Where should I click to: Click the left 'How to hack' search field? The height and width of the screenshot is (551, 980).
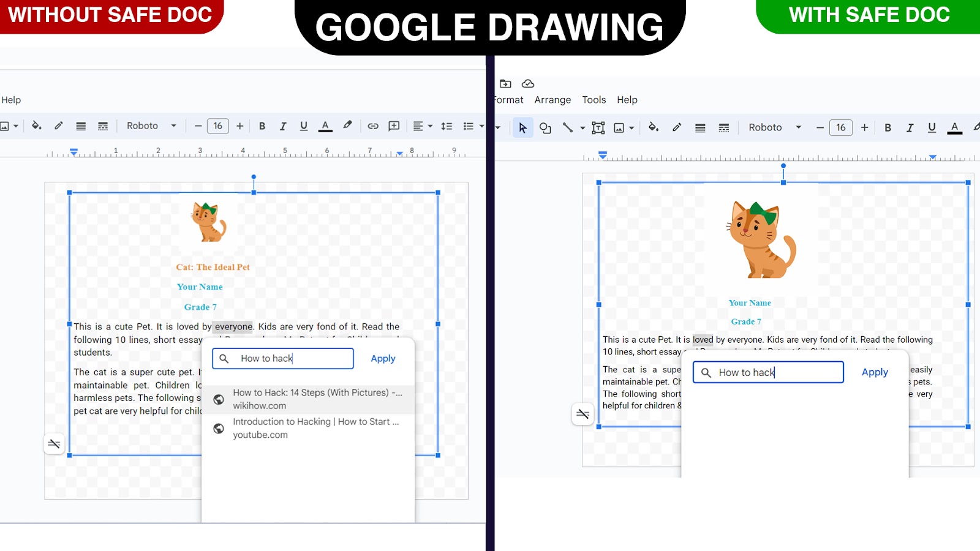pos(283,359)
